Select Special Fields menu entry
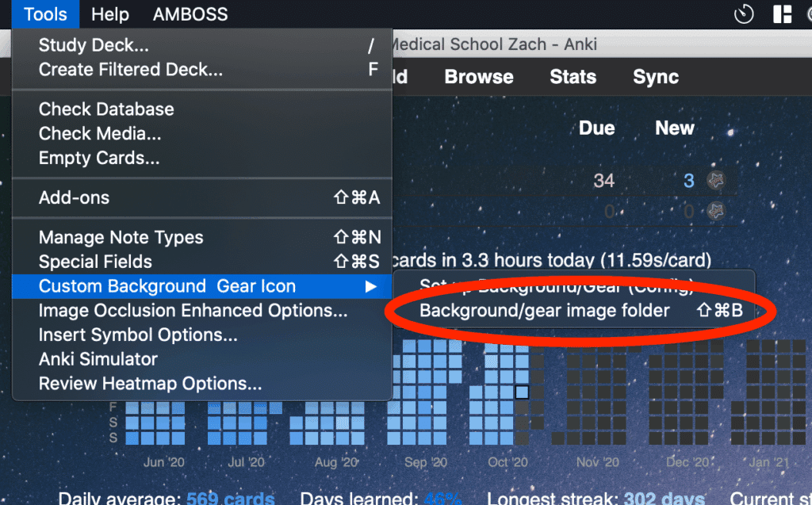 pyautogui.click(x=202, y=262)
